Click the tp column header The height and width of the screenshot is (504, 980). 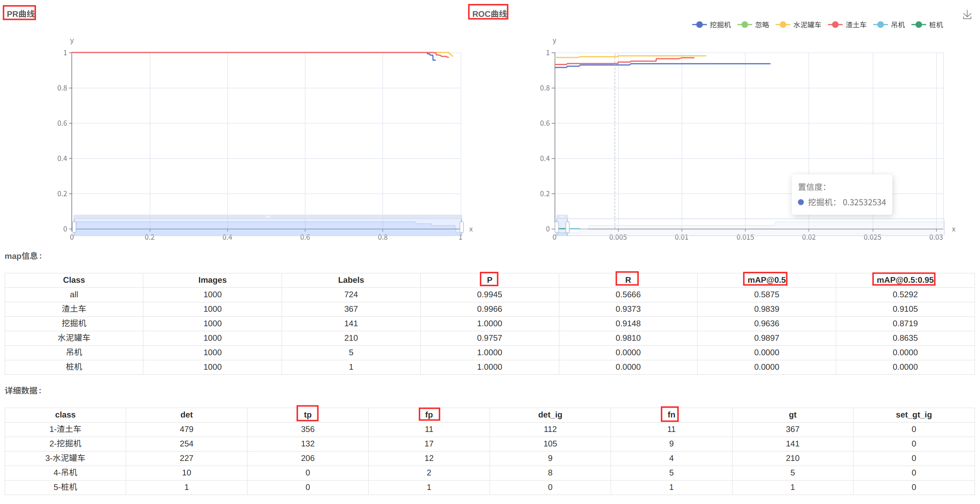point(307,414)
